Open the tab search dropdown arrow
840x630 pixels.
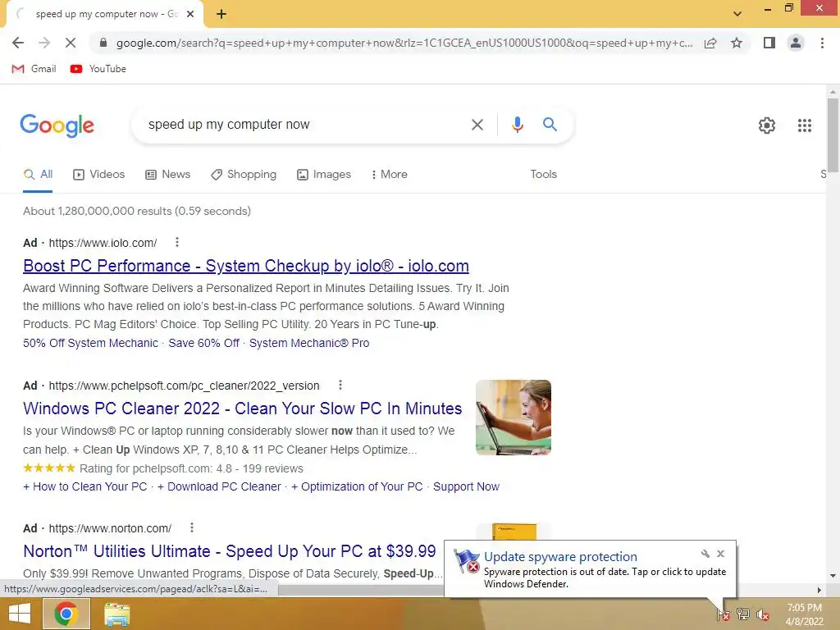coord(737,14)
